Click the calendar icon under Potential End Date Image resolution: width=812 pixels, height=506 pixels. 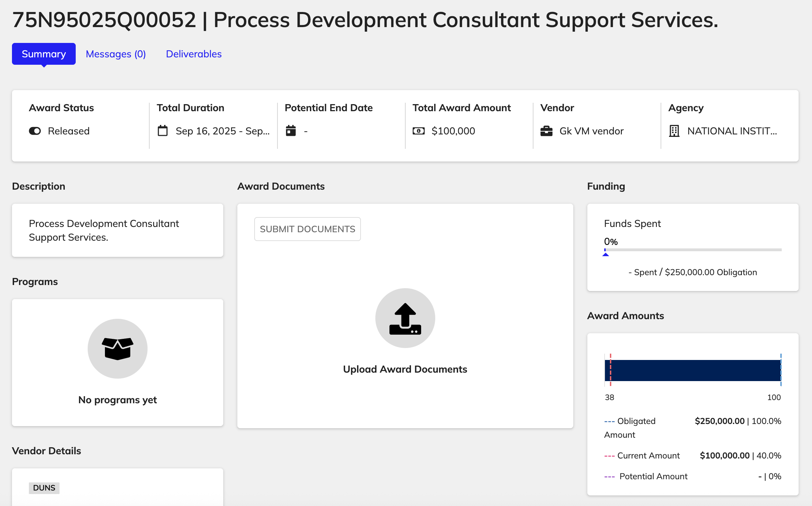(291, 131)
